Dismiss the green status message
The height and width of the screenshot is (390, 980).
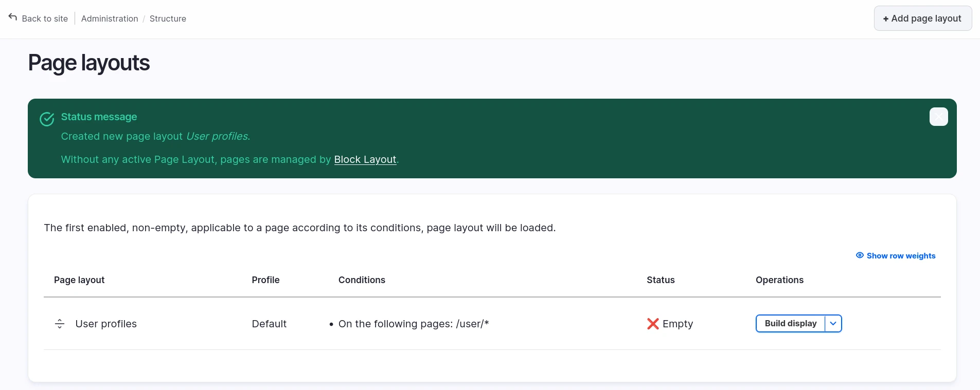point(938,117)
